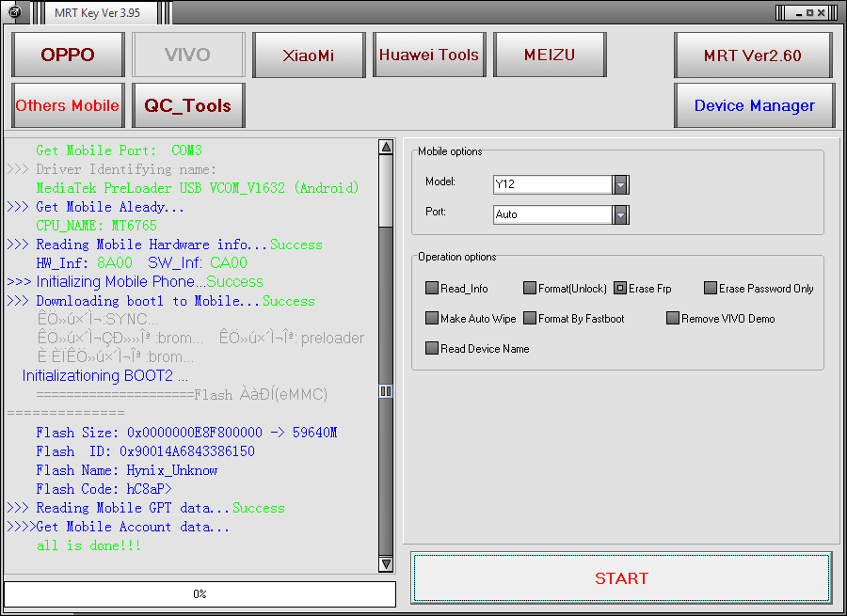The image size is (847, 616).
Task: Switch to the VIVO section
Action: tap(188, 55)
